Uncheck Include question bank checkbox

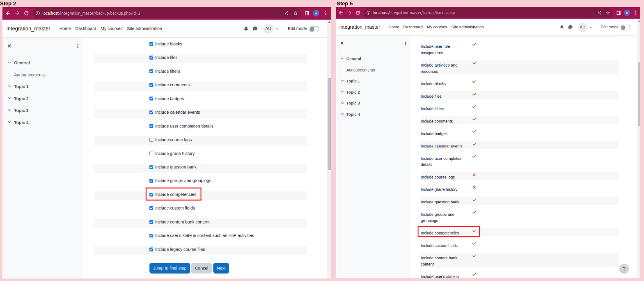(151, 167)
